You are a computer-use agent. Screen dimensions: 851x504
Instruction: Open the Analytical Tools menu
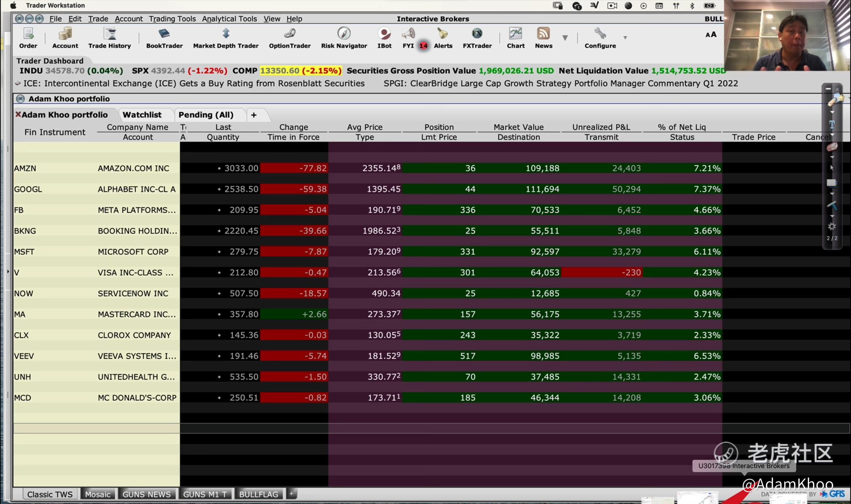click(229, 19)
